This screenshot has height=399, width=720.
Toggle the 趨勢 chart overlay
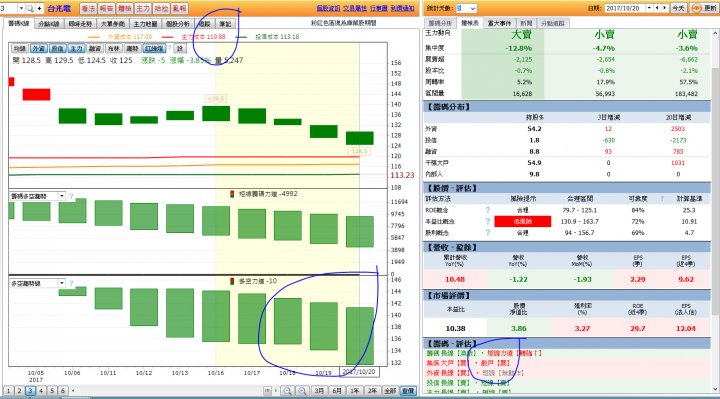point(132,48)
